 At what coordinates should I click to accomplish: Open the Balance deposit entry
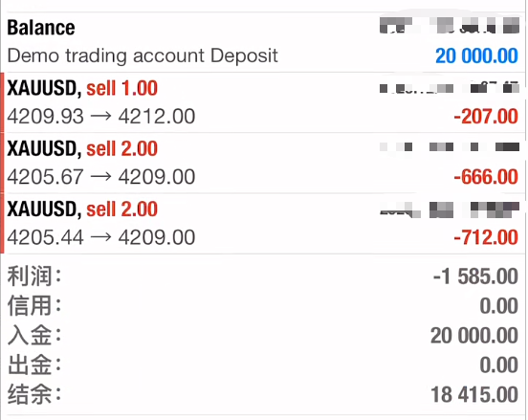point(263,42)
